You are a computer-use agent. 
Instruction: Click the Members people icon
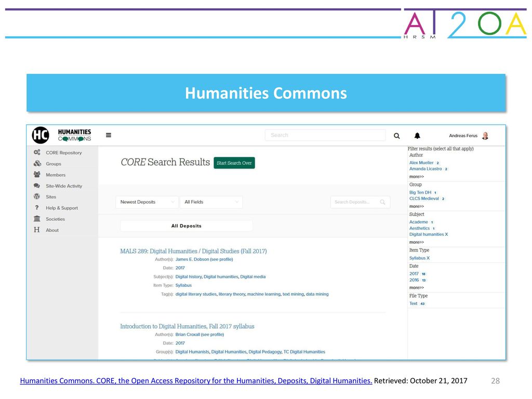pyautogui.click(x=37, y=175)
